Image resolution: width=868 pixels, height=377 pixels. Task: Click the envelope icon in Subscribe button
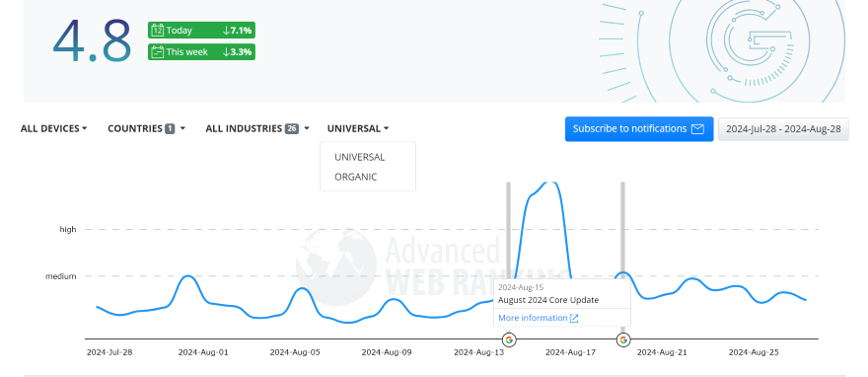[x=697, y=129]
